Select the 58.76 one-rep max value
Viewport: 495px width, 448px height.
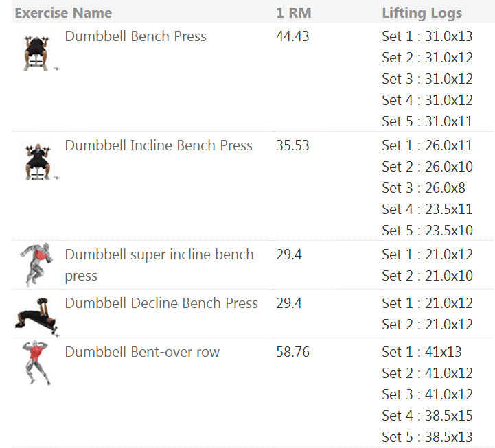292,352
